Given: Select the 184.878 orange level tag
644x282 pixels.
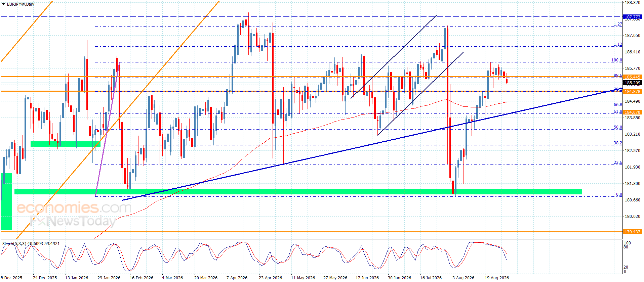Looking at the screenshot, I should (632, 91).
